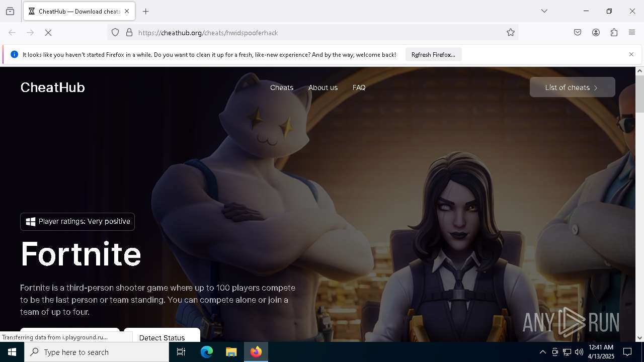
Task: Click scrollbar up arrow
Action: [x=640, y=71]
